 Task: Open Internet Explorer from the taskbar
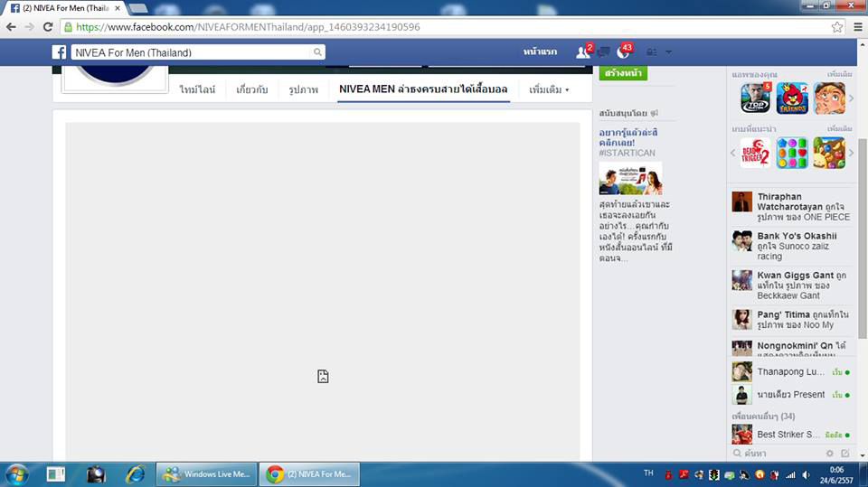point(135,474)
